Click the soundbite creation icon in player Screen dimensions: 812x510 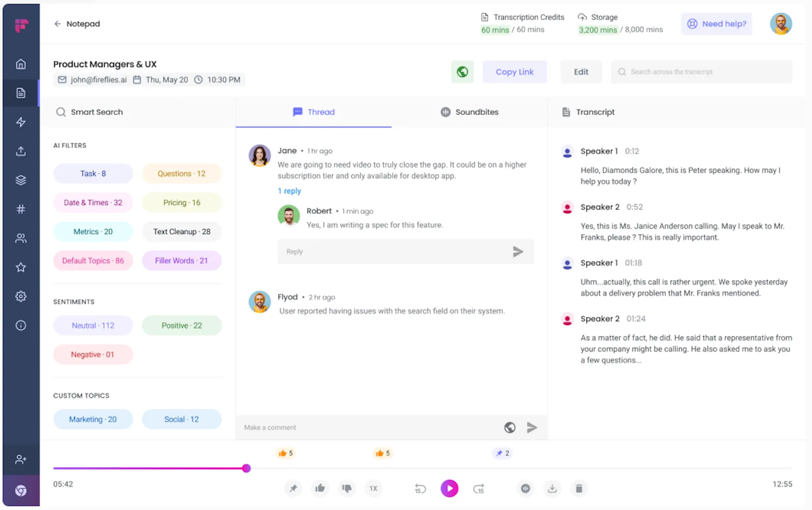tap(526, 489)
